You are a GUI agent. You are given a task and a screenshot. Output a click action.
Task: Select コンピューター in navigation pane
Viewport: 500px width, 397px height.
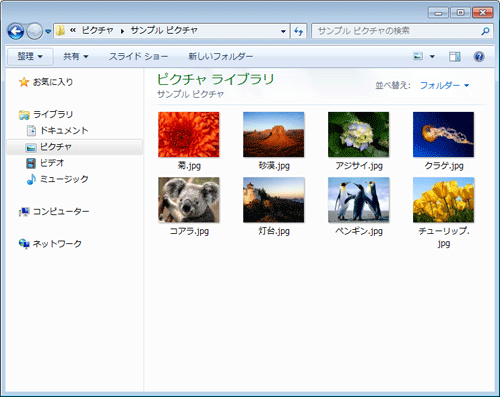pyautogui.click(x=61, y=212)
